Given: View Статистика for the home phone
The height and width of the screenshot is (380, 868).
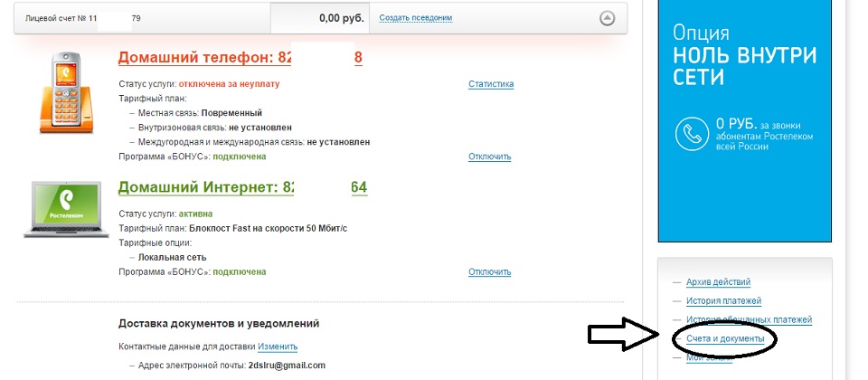Looking at the screenshot, I should (x=490, y=84).
